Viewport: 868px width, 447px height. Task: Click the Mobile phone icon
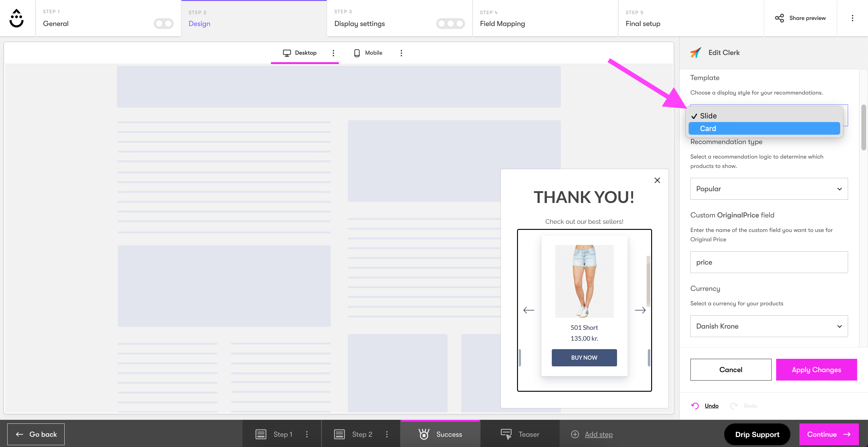coord(357,53)
